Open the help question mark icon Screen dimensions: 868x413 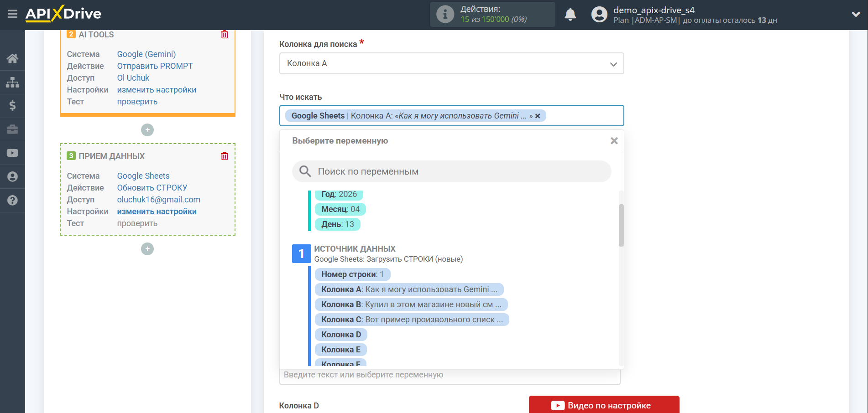12,201
